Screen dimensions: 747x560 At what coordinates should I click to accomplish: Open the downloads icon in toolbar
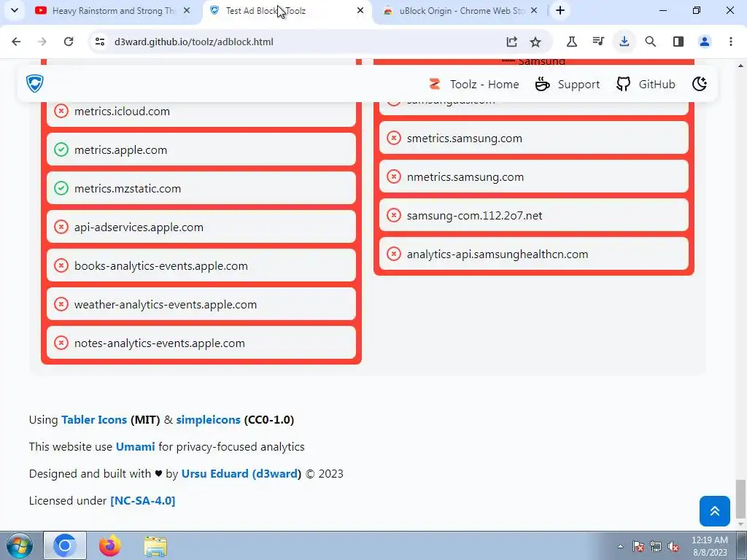click(x=624, y=42)
